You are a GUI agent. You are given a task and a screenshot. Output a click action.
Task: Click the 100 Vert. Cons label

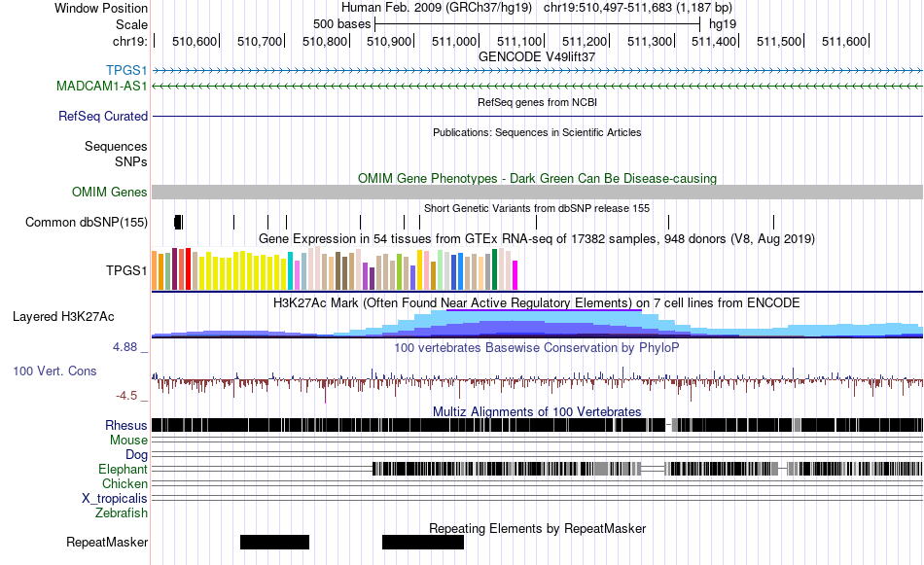[54, 371]
